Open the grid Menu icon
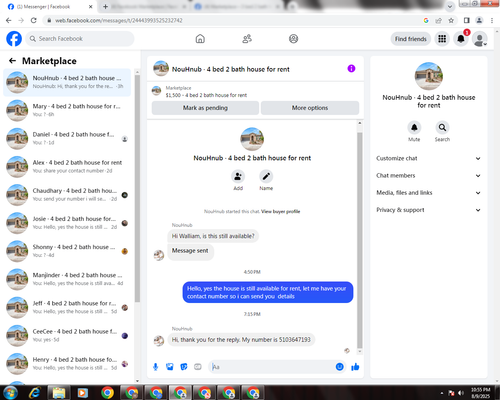This screenshot has height=400, width=500. [442, 39]
